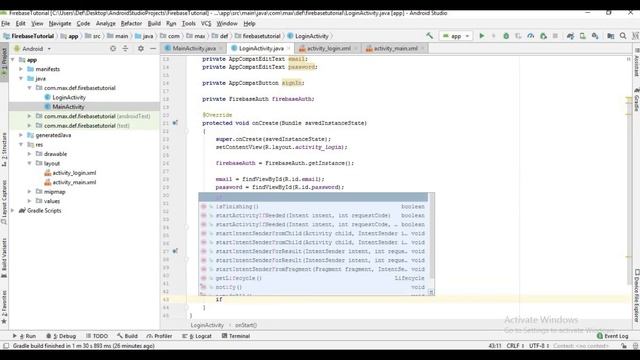The height and width of the screenshot is (360, 640).
Task: Toggle the Structure side panel
Action: click(4, 149)
